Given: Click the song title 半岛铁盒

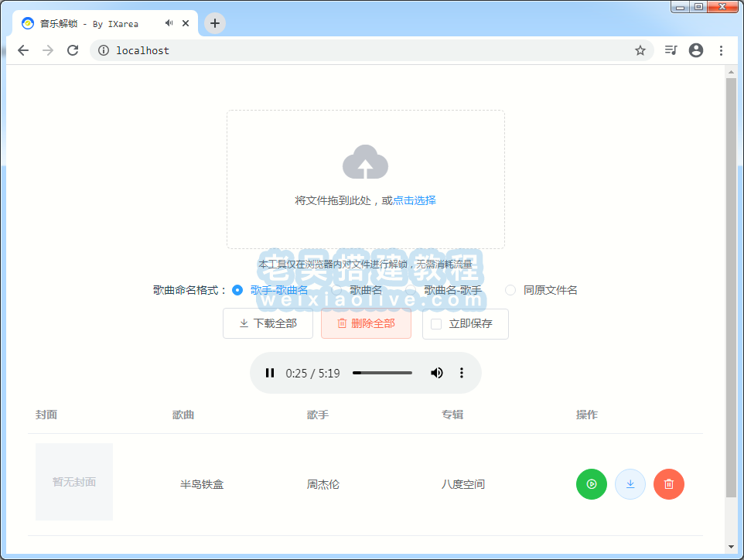Looking at the screenshot, I should coord(202,484).
